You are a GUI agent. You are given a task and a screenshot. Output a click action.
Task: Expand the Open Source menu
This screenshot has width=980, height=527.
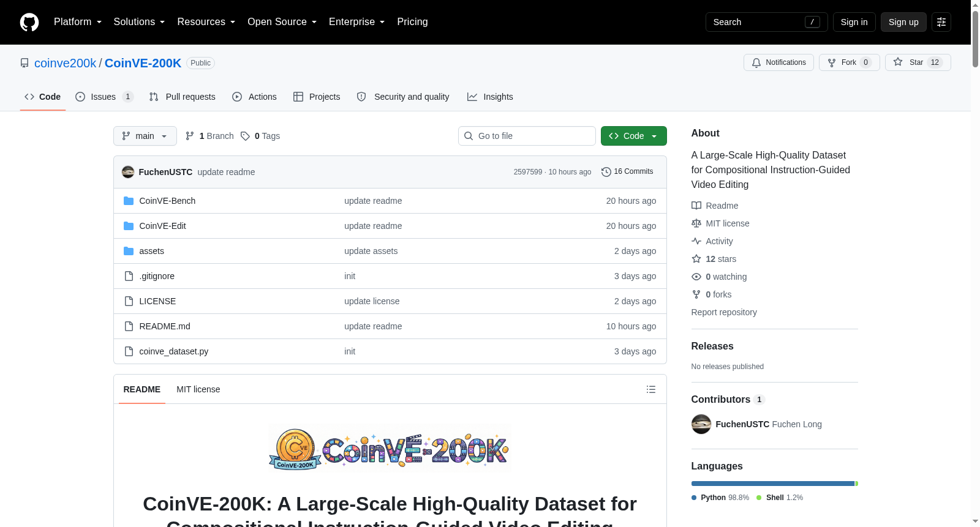point(282,22)
